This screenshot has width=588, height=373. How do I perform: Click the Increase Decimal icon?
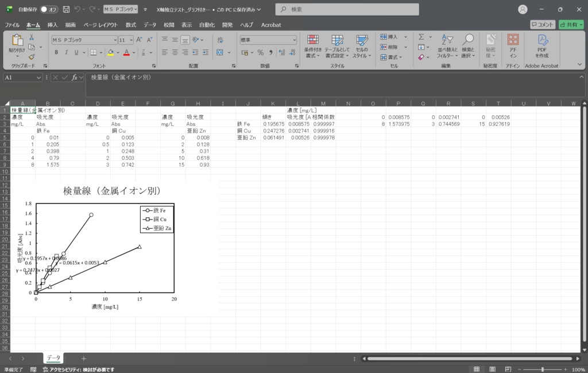(282, 52)
